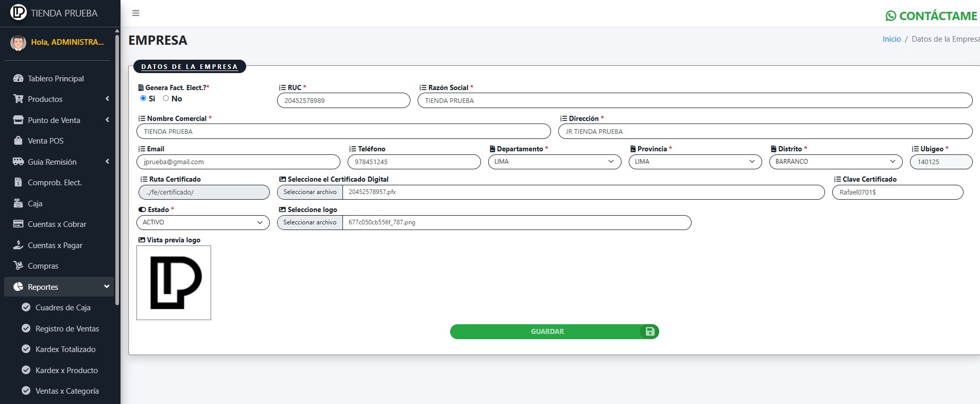Screen dimensions: 980x404
Task: Open Registro de Ventas report
Action: tap(67, 329)
